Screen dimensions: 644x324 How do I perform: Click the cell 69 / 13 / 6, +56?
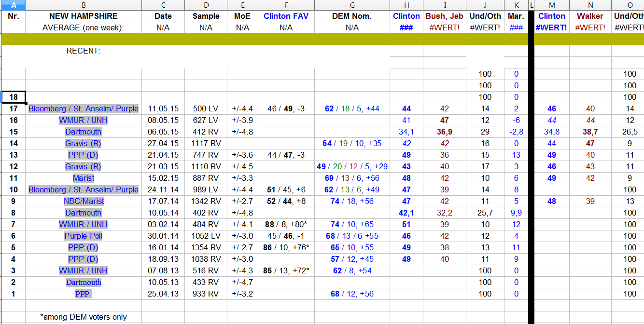coord(352,178)
